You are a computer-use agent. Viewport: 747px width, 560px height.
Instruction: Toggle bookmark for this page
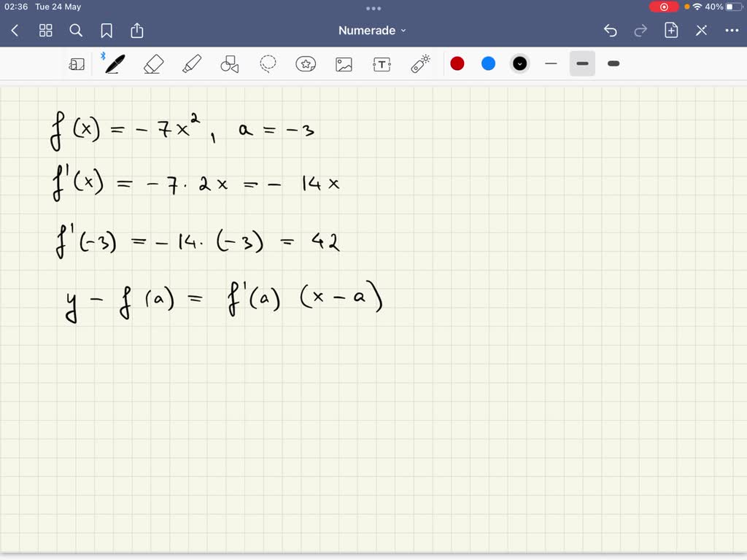point(107,30)
